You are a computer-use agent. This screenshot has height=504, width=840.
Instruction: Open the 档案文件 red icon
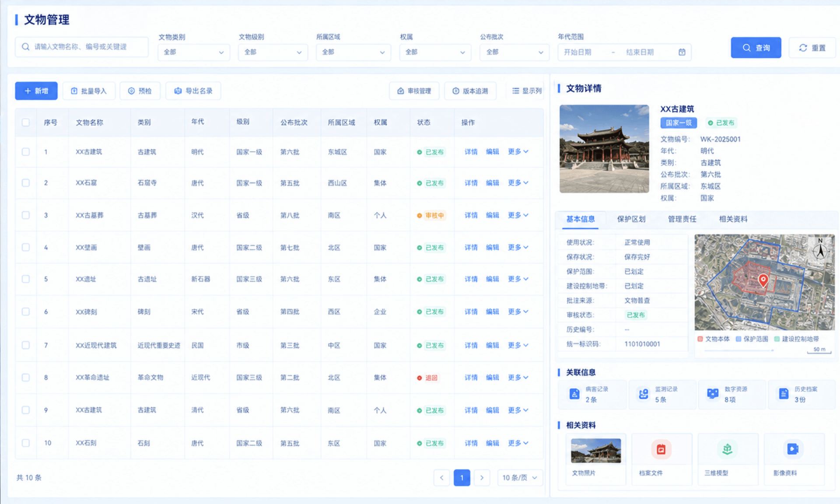661,449
